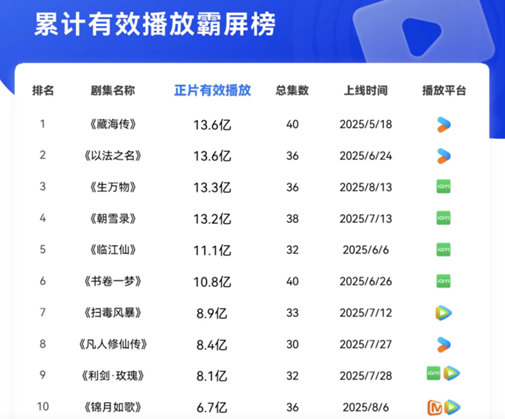Click the 8.4亿 play count

tap(212, 345)
